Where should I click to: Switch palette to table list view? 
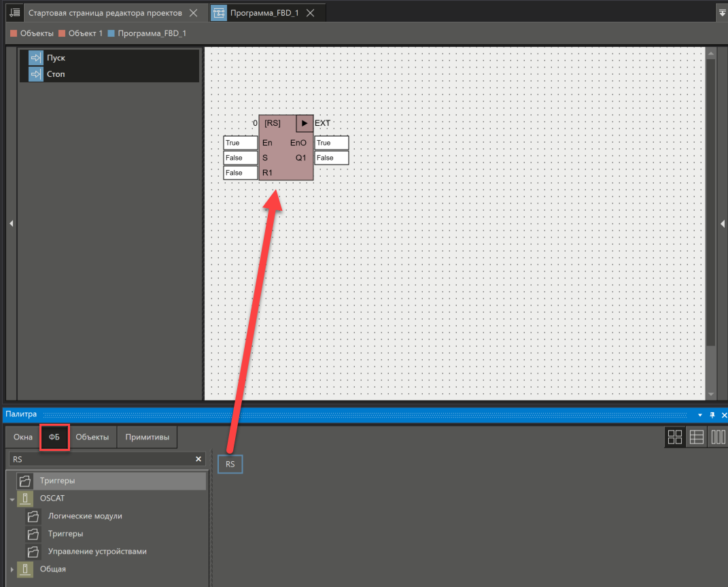tap(696, 437)
